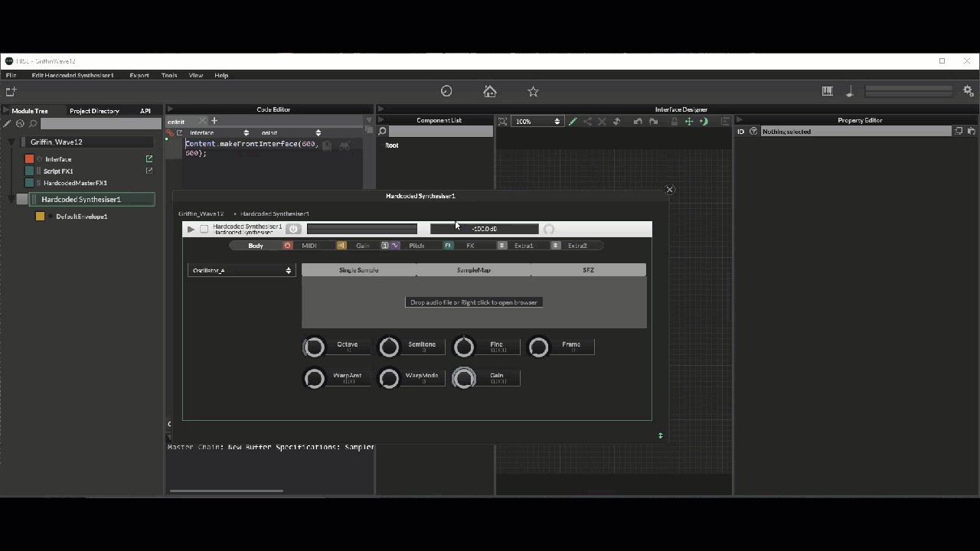Image resolution: width=980 pixels, height=551 pixels.
Task: Click the add-panel icon at top left
Action: coord(11,91)
